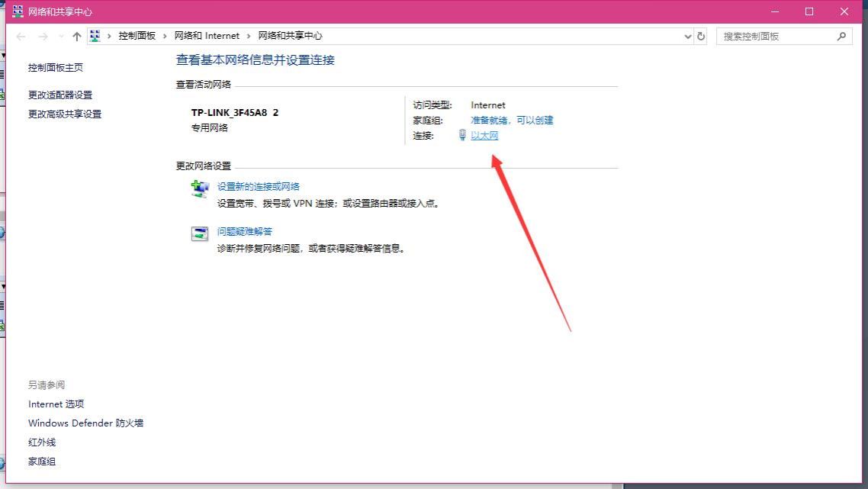This screenshot has height=489, width=868.
Task: Open 更改适配器设置 in the left panel
Action: (x=60, y=95)
